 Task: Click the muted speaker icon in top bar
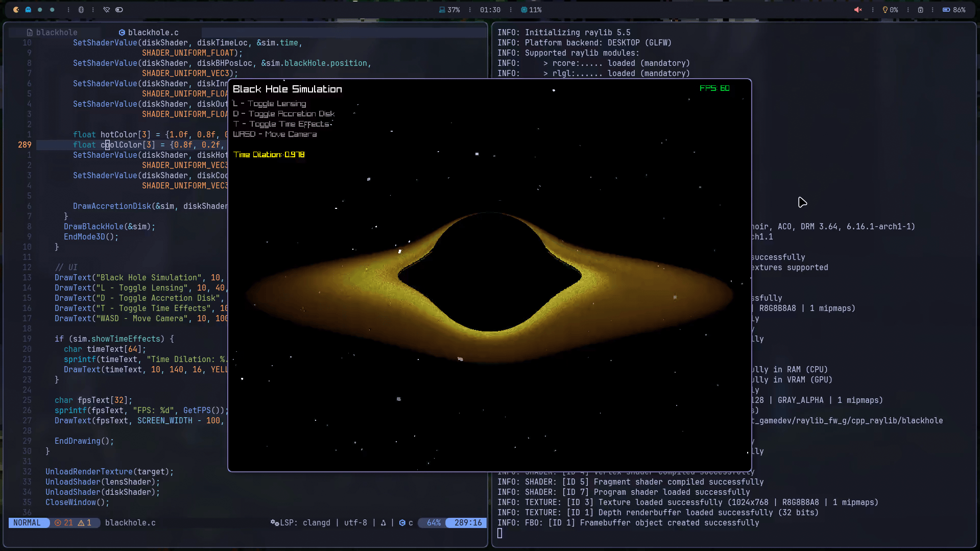click(858, 10)
